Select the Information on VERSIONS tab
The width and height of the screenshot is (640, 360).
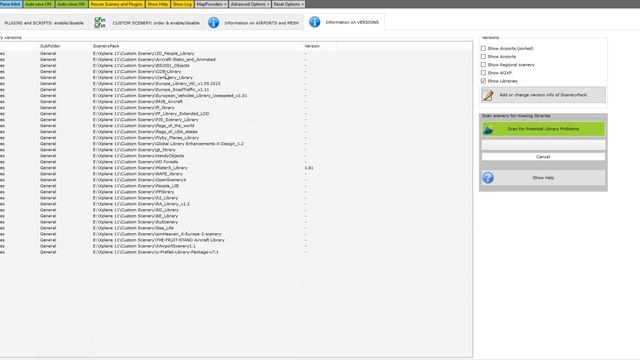(x=344, y=22)
